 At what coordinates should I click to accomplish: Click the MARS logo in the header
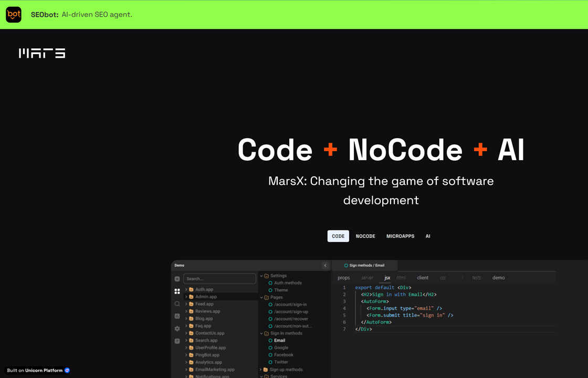[x=42, y=53]
